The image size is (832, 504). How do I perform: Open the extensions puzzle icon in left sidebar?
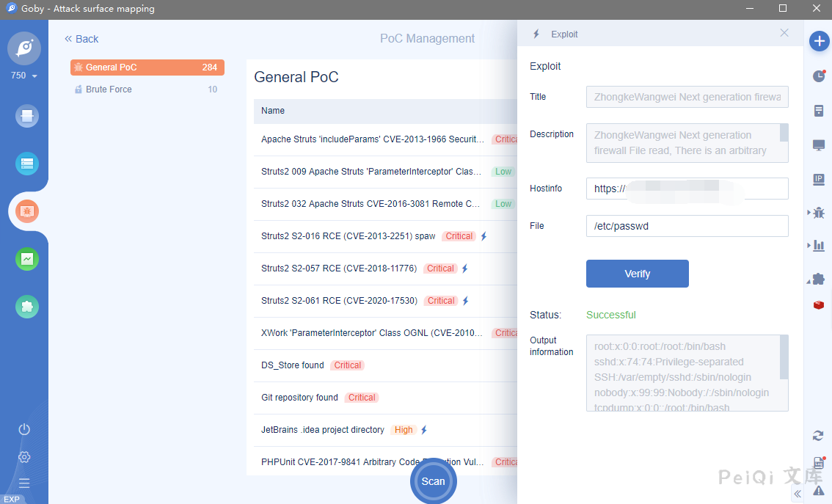pyautogui.click(x=27, y=306)
